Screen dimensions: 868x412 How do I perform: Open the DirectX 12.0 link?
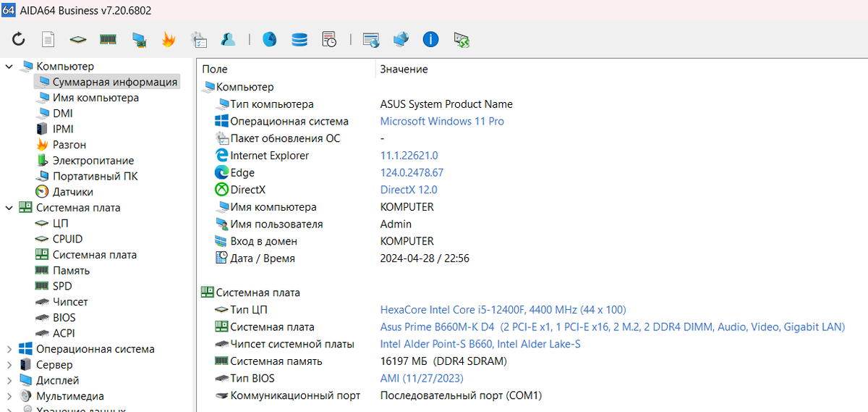[x=409, y=190]
